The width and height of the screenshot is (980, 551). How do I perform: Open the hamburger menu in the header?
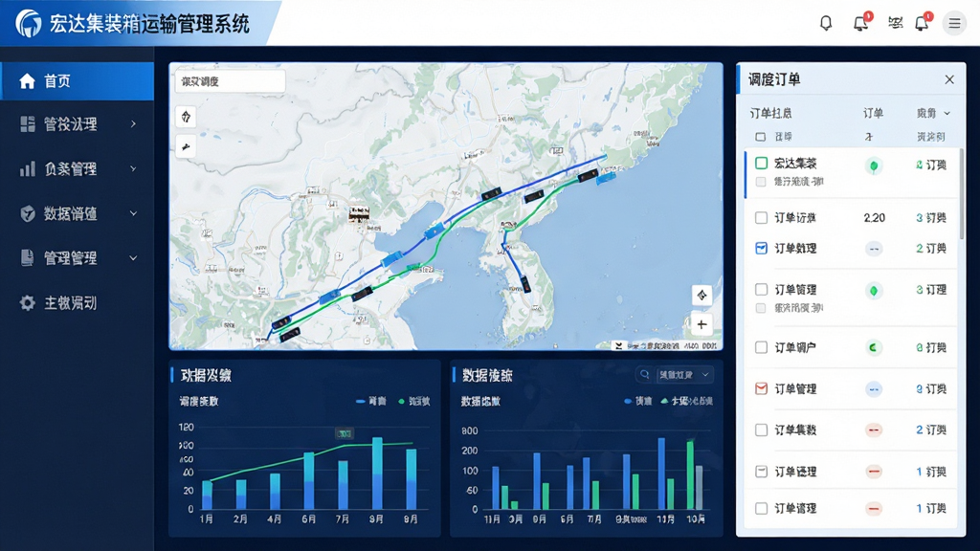click(x=954, y=23)
